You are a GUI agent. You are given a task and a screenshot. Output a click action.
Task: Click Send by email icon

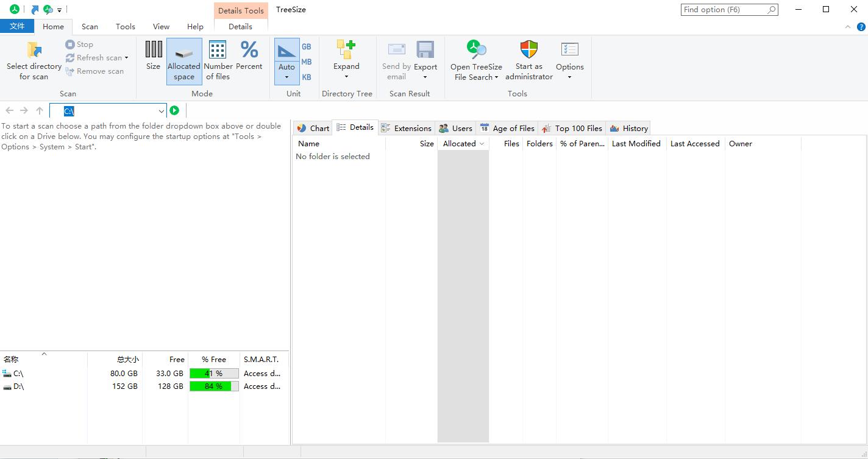397,49
